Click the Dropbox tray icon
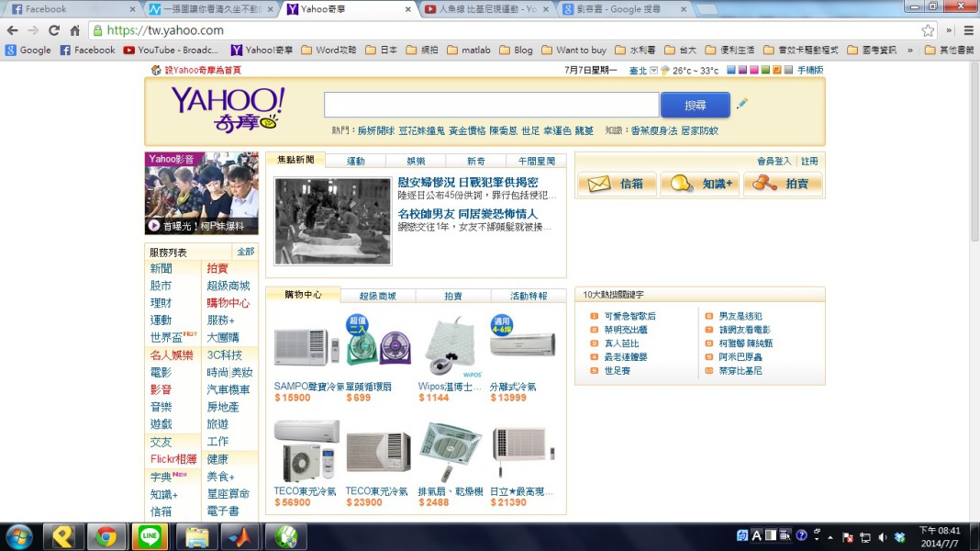 [900, 537]
